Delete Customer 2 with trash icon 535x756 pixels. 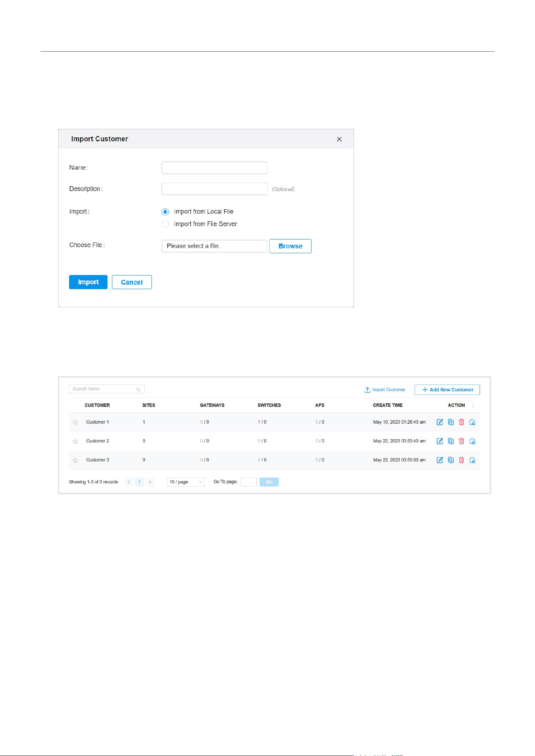point(461,441)
